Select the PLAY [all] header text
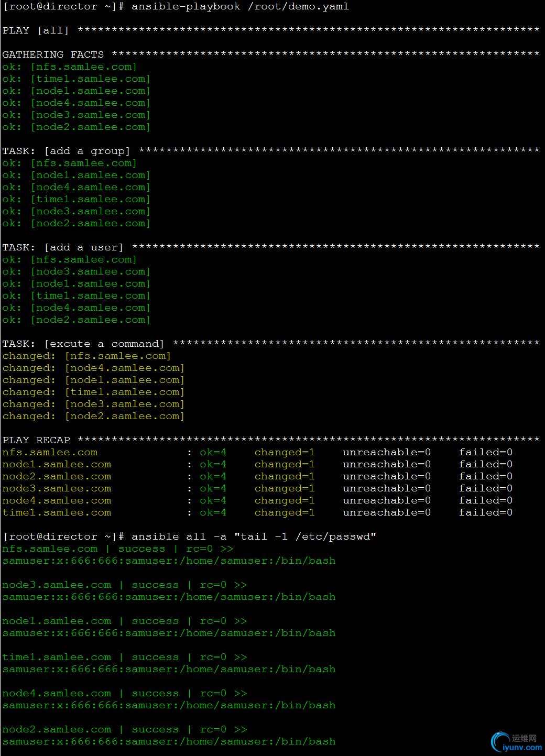The height and width of the screenshot is (756, 545). [x=36, y=30]
